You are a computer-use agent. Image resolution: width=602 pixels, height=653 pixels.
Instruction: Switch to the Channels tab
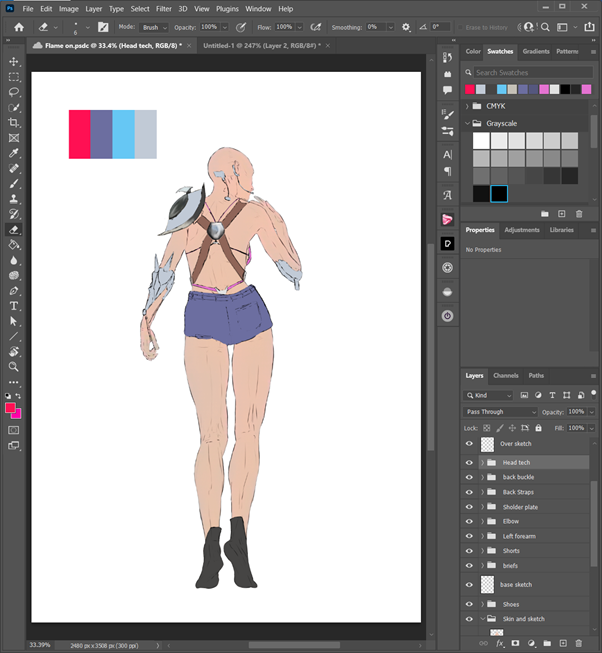[506, 376]
